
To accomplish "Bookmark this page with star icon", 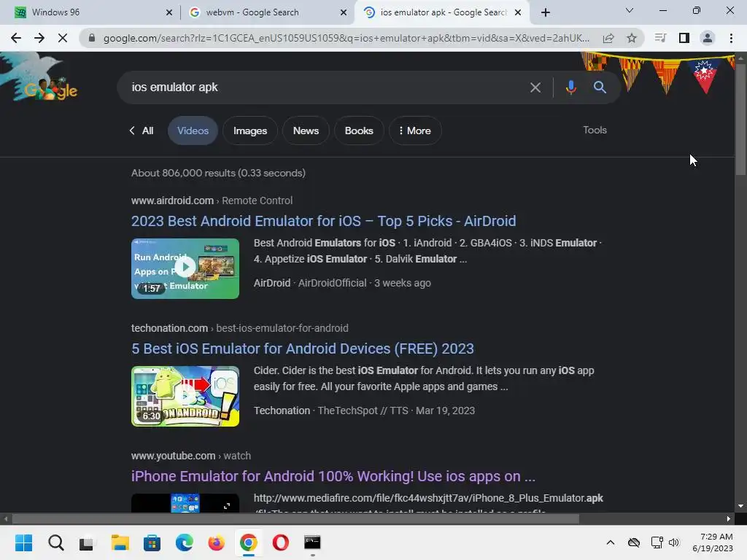I will coord(632,38).
